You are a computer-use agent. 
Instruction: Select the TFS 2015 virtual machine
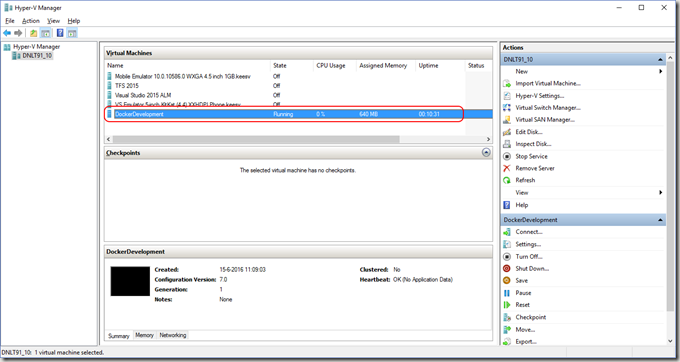click(x=127, y=86)
